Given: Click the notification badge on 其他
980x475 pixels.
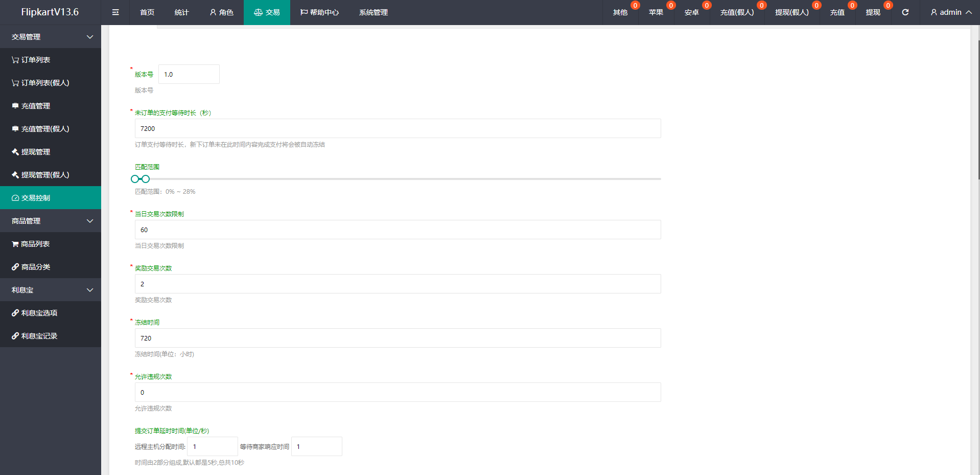Looking at the screenshot, I should click(635, 5).
